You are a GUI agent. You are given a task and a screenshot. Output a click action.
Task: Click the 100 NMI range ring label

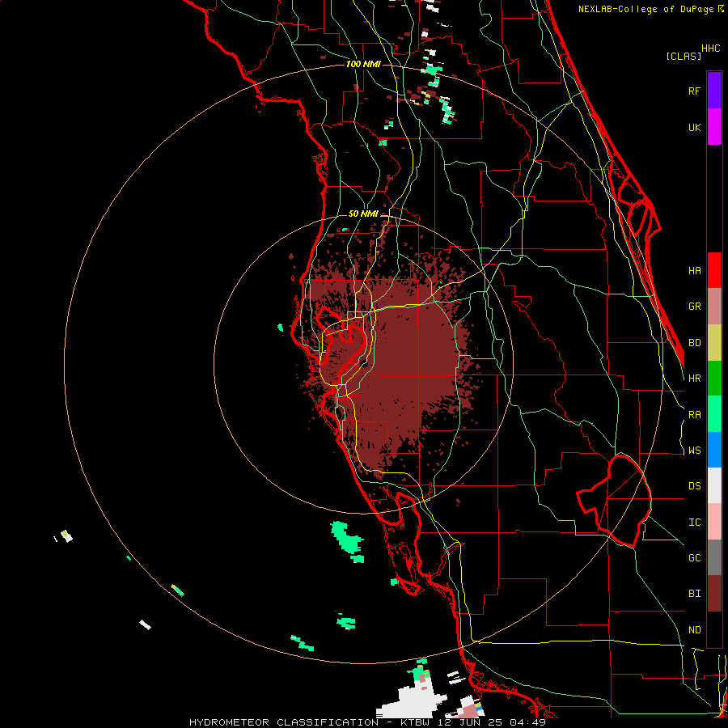pyautogui.click(x=363, y=64)
